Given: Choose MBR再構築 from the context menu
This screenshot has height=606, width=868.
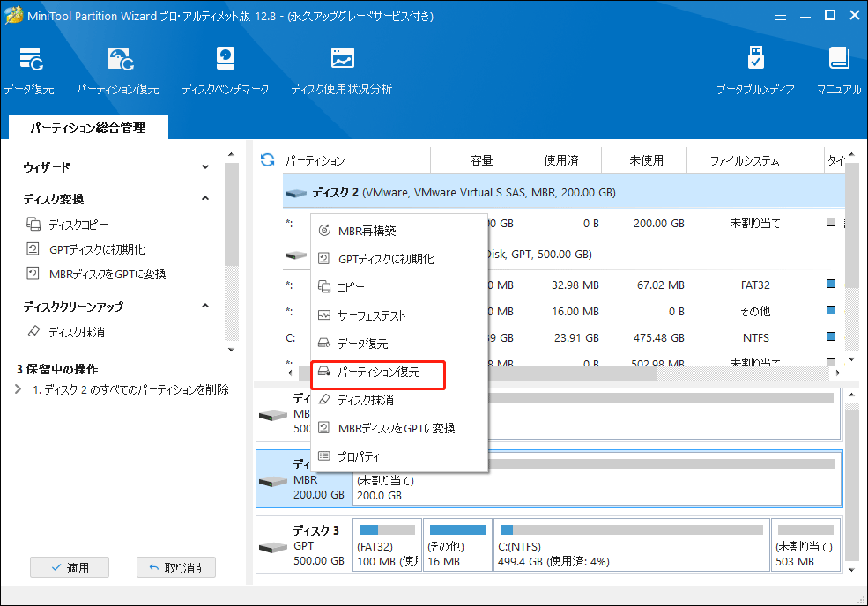Looking at the screenshot, I should pyautogui.click(x=367, y=231).
